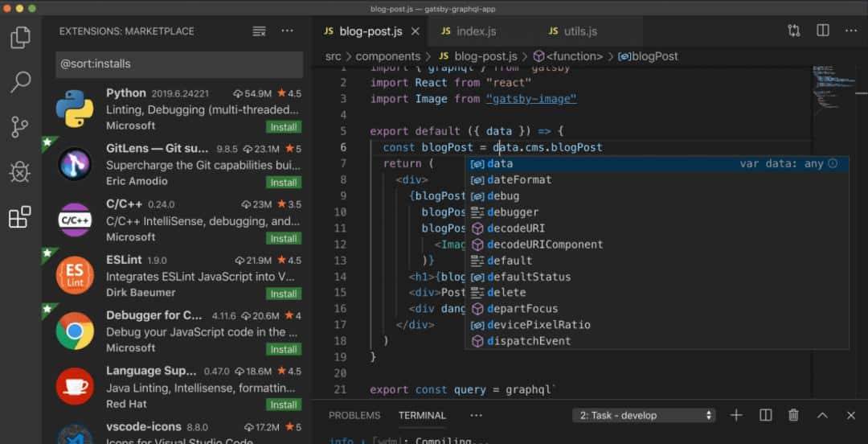The width and height of the screenshot is (868, 444).
Task: Clear extensions search results list icon
Action: (x=259, y=31)
